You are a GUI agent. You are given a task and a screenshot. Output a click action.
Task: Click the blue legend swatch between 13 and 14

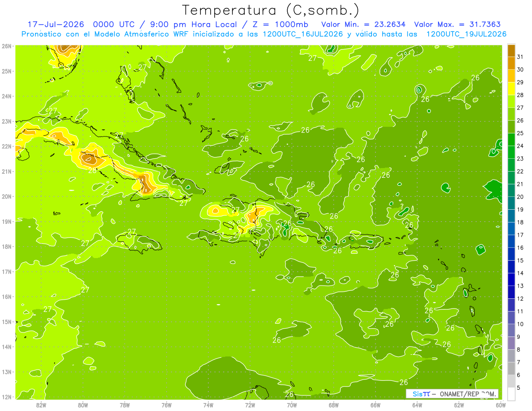point(512,279)
